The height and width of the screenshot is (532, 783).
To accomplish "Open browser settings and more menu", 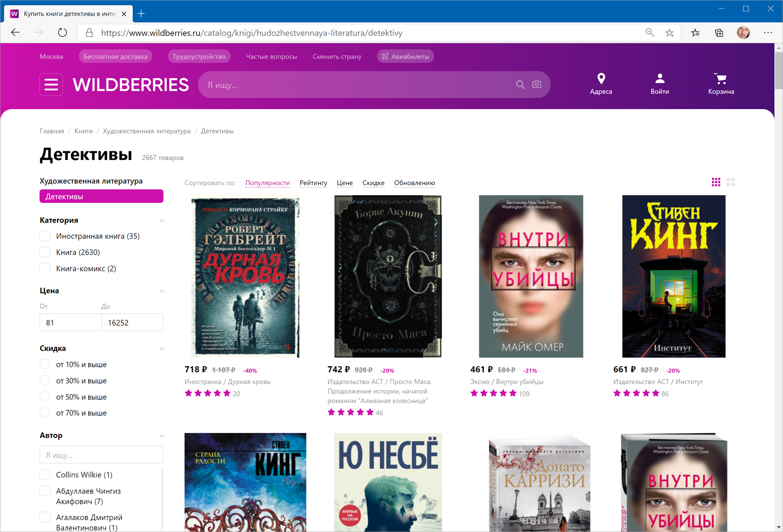I will click(768, 33).
